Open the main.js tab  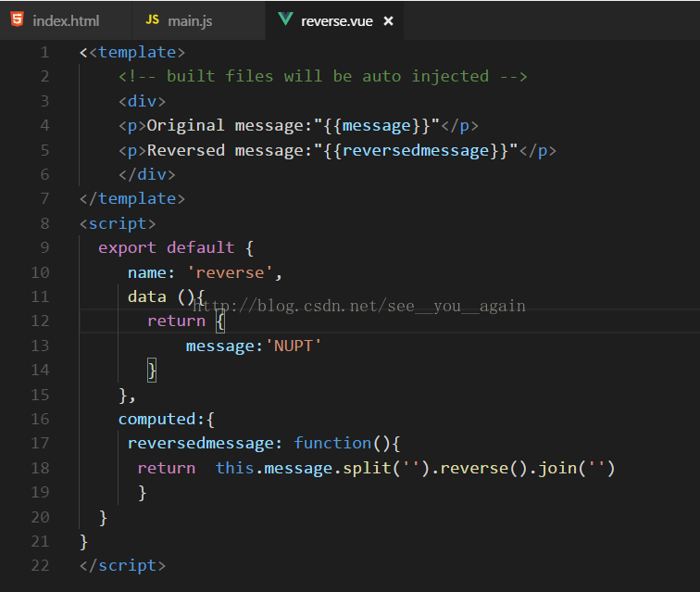pyautogui.click(x=198, y=20)
